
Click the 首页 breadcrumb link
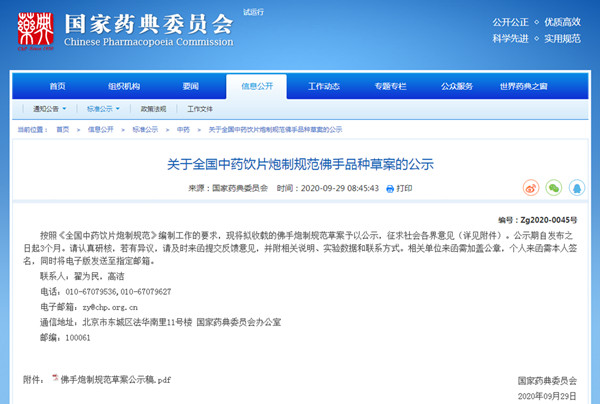point(63,130)
